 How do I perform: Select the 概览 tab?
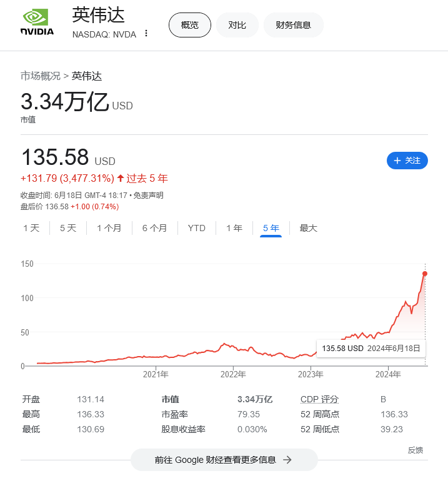point(189,25)
